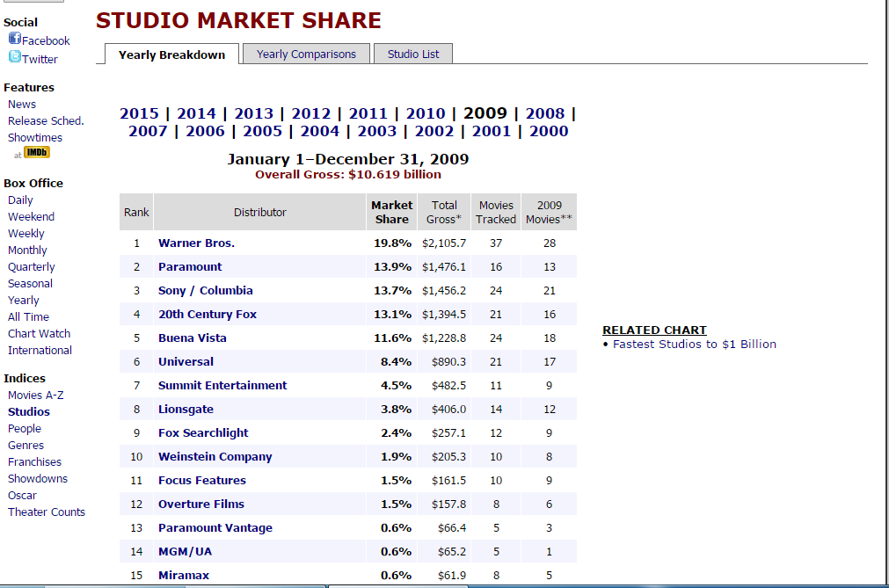Open MGM/UA distributor page

pyautogui.click(x=185, y=552)
